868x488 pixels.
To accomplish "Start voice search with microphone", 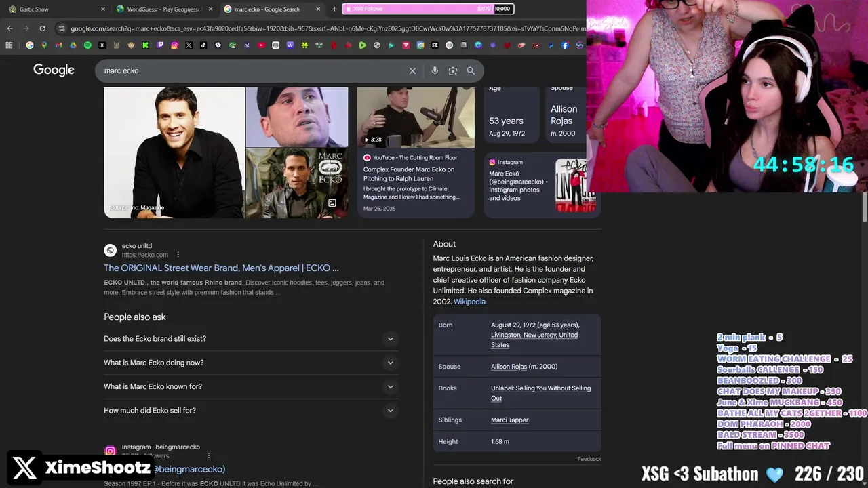I will (x=435, y=70).
